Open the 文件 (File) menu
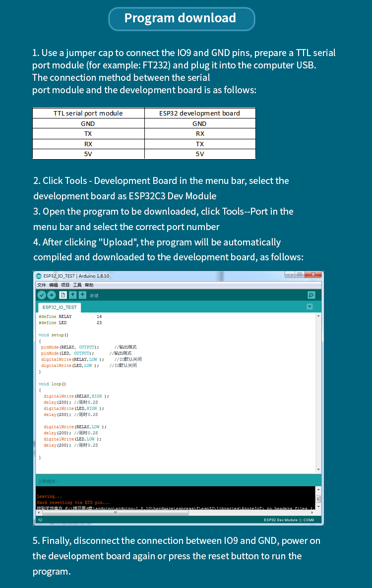372x588 pixels. [41, 285]
